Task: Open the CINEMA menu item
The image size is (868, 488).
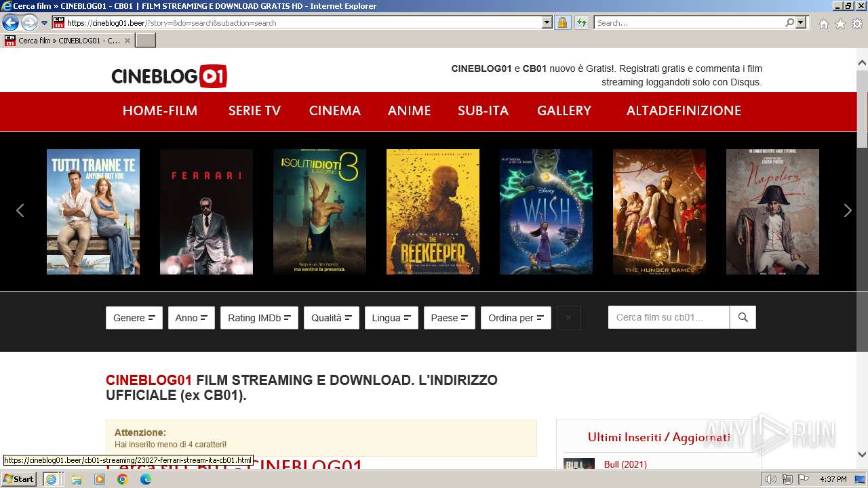Action: (335, 110)
